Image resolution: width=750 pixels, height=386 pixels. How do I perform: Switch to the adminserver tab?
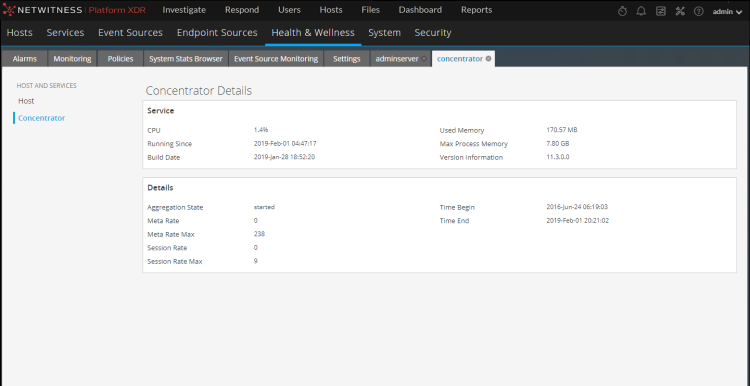coord(397,59)
